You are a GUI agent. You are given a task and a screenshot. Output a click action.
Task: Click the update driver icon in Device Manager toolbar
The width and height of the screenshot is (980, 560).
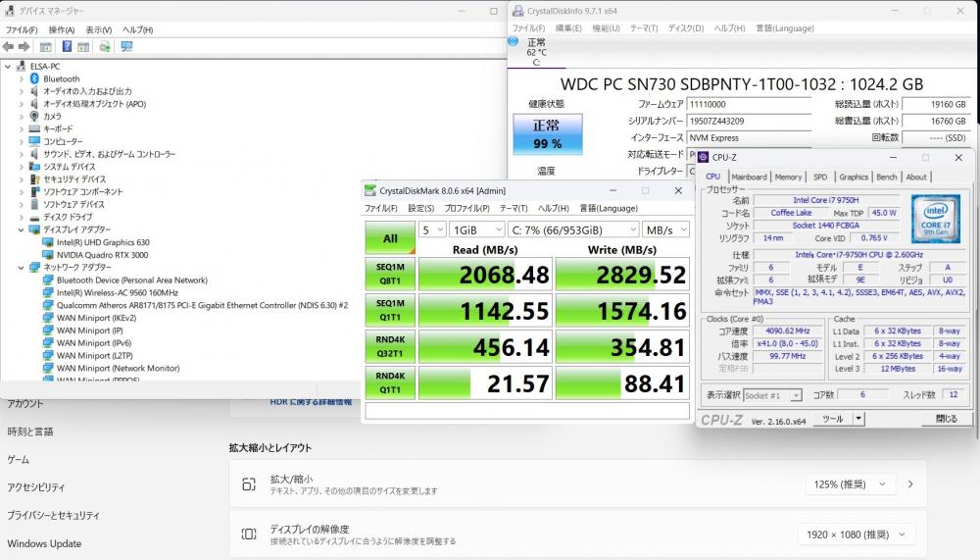(x=105, y=47)
